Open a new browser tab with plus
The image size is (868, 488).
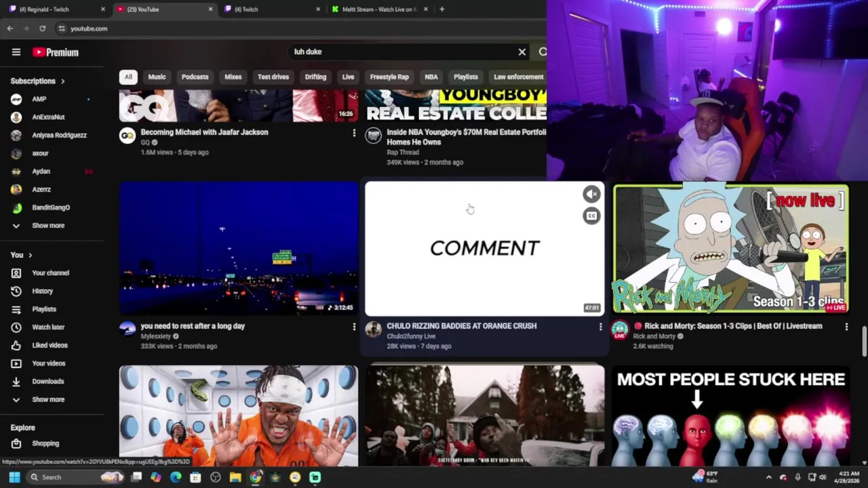[x=441, y=9]
